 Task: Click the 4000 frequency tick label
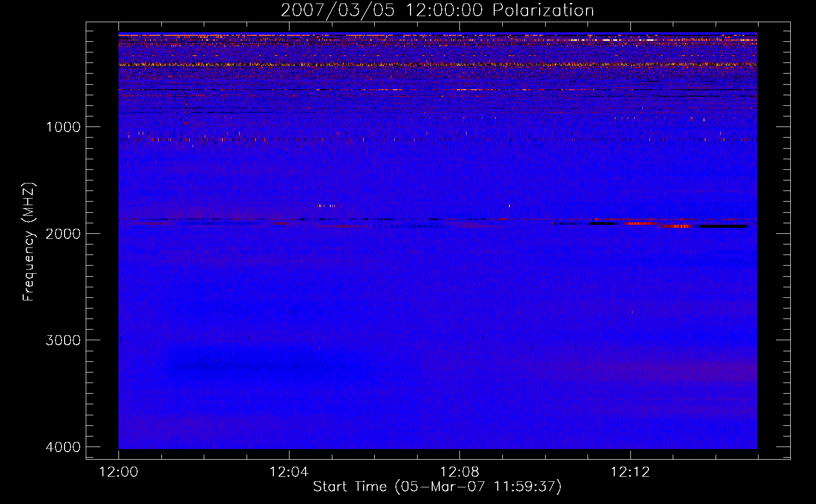(x=63, y=447)
